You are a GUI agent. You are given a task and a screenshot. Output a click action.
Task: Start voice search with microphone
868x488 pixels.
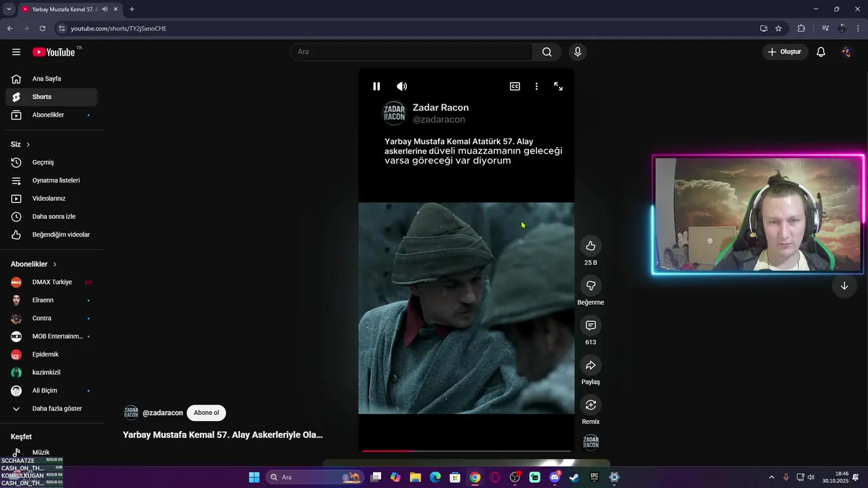pos(578,52)
